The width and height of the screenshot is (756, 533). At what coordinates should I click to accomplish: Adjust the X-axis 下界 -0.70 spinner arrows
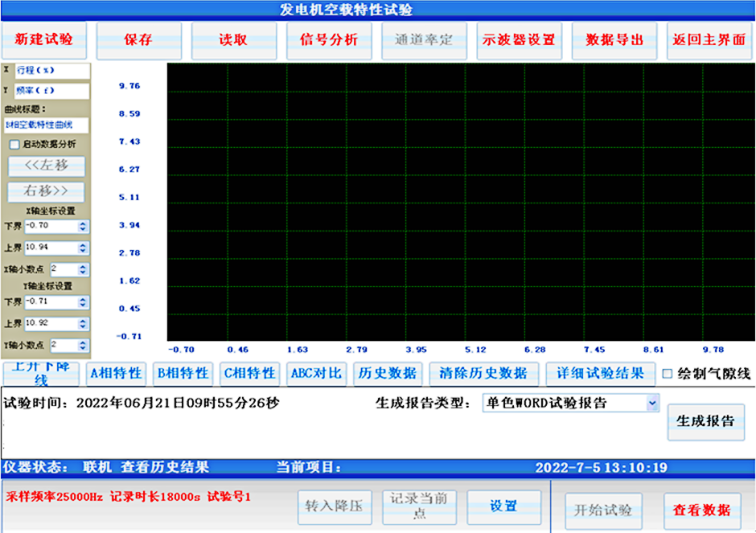tap(83, 227)
